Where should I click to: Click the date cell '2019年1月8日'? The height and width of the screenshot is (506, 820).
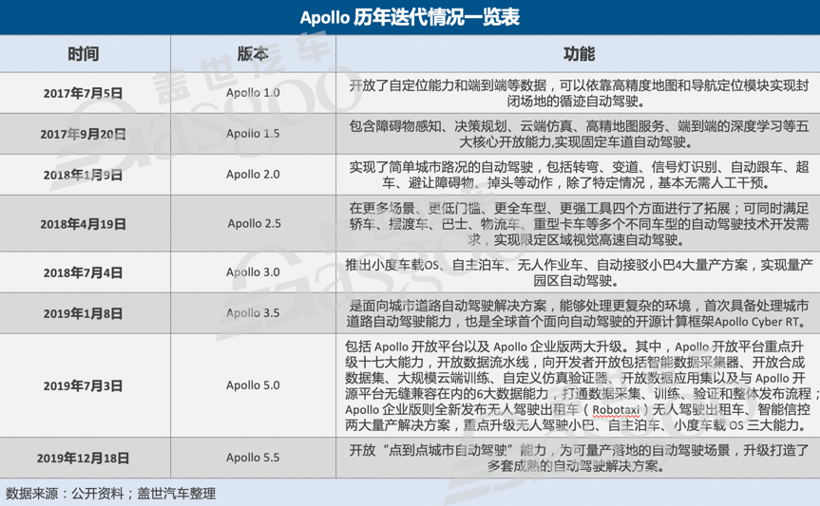[83, 313]
